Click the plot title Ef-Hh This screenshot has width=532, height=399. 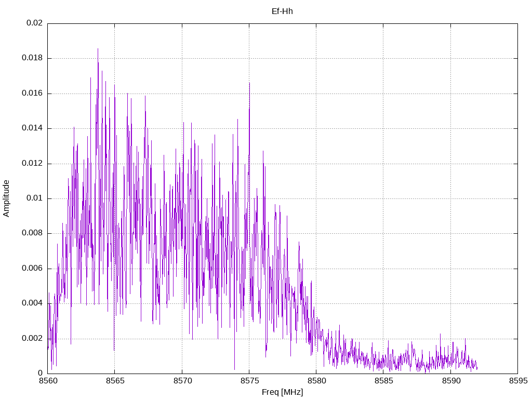282,11
